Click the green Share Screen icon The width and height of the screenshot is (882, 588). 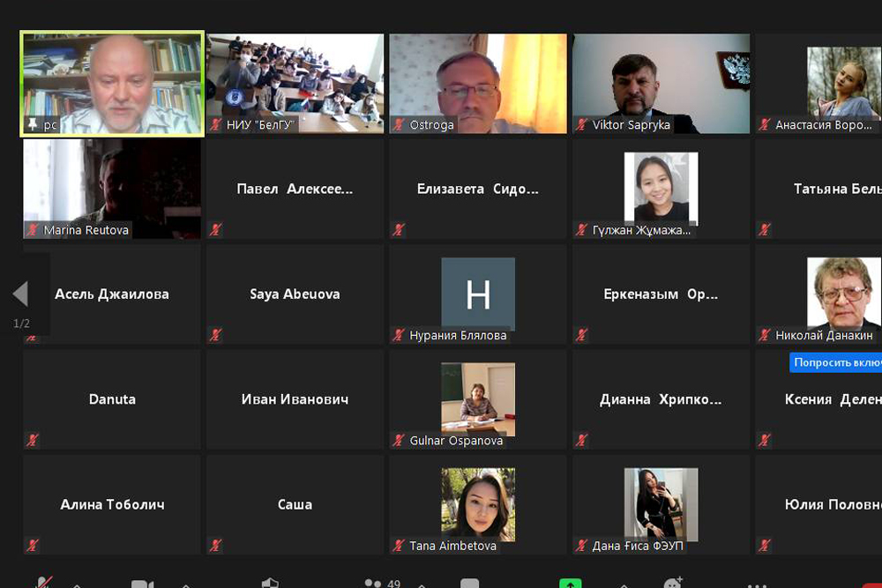tap(570, 584)
